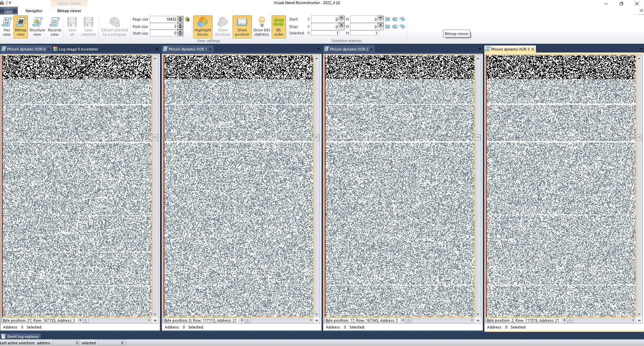
Task: Click vertical scrollbar thumb in XOR 0 pane
Action: click(155, 137)
